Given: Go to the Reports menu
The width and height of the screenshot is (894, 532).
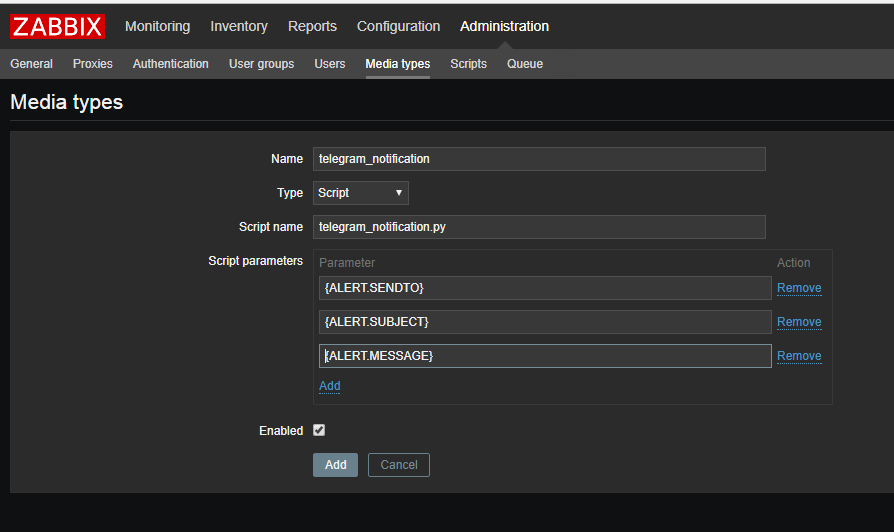Looking at the screenshot, I should point(312,26).
